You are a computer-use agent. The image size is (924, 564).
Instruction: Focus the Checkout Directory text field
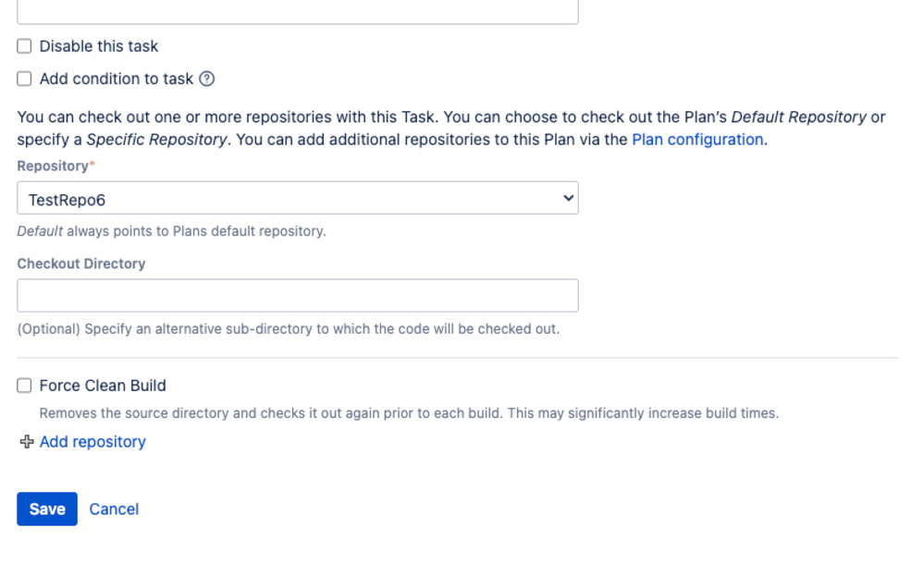[x=298, y=295]
